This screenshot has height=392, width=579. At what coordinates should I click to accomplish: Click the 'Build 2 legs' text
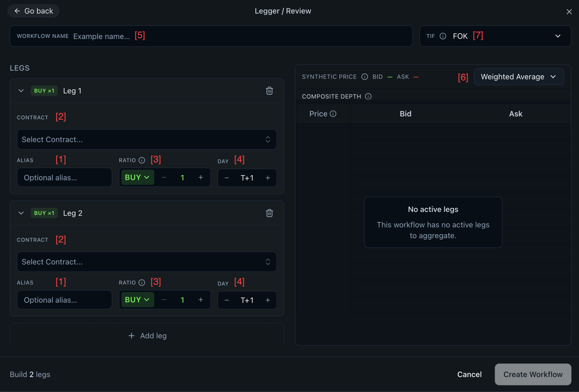[30, 374]
